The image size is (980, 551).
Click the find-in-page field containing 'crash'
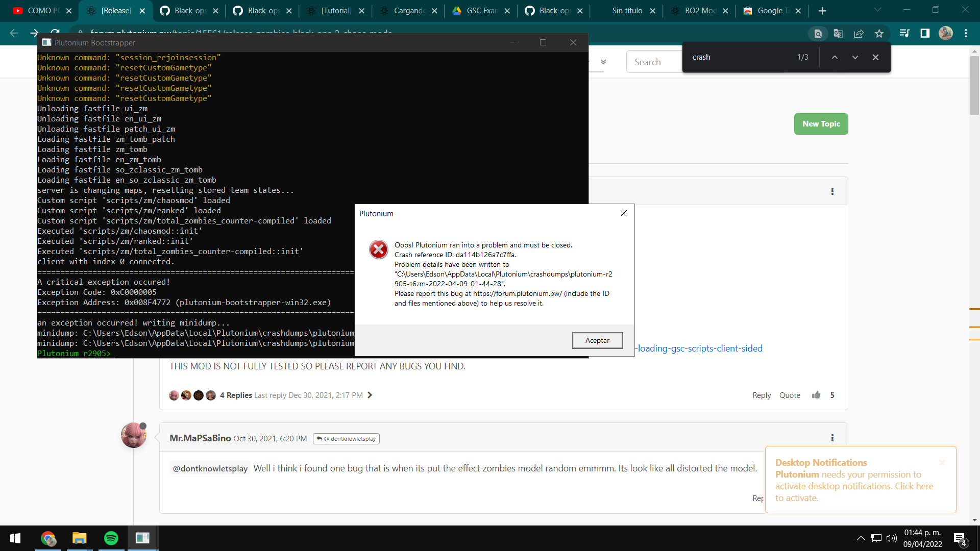740,57
